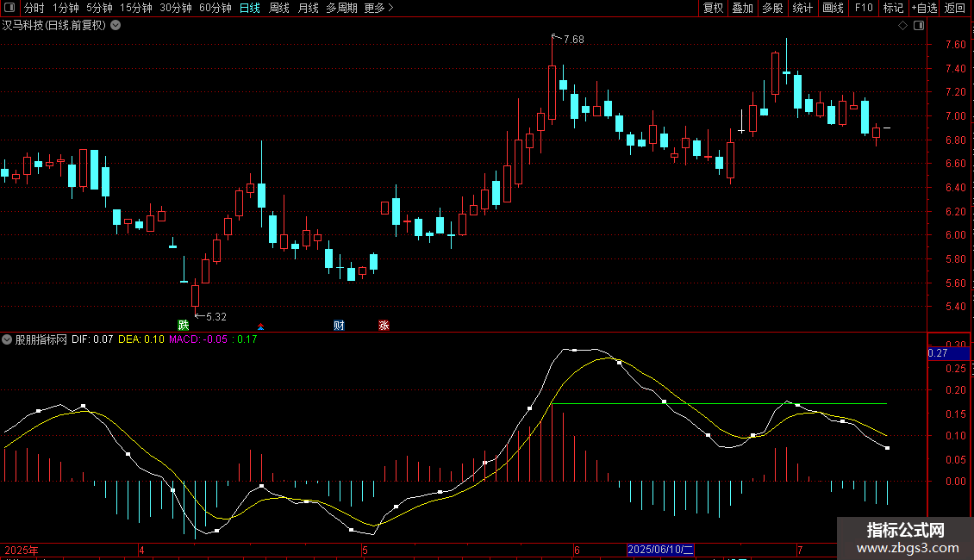Screen dimensions: 974x560
Task: Select the 1分钟 period
Action: (66, 8)
